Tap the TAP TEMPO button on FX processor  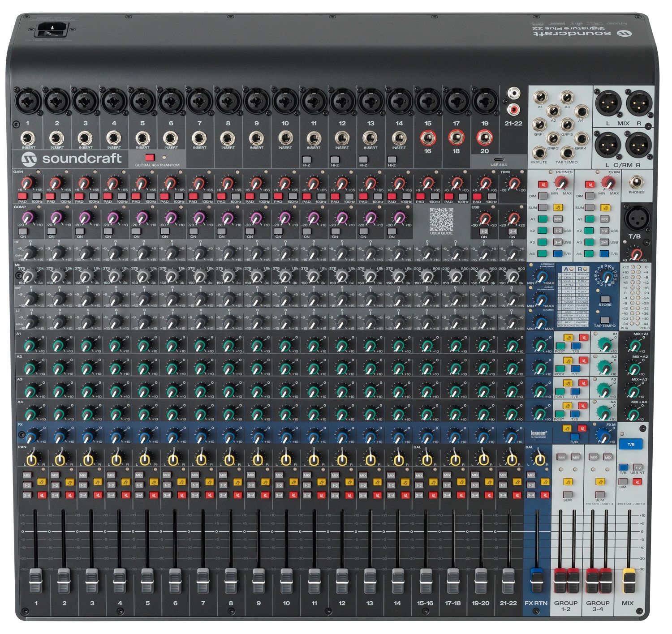605,320
